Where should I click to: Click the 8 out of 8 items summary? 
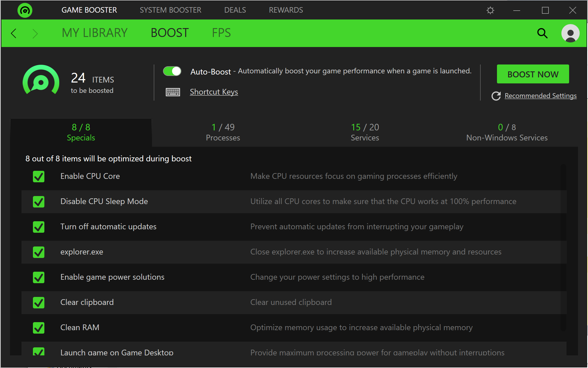[x=108, y=159]
